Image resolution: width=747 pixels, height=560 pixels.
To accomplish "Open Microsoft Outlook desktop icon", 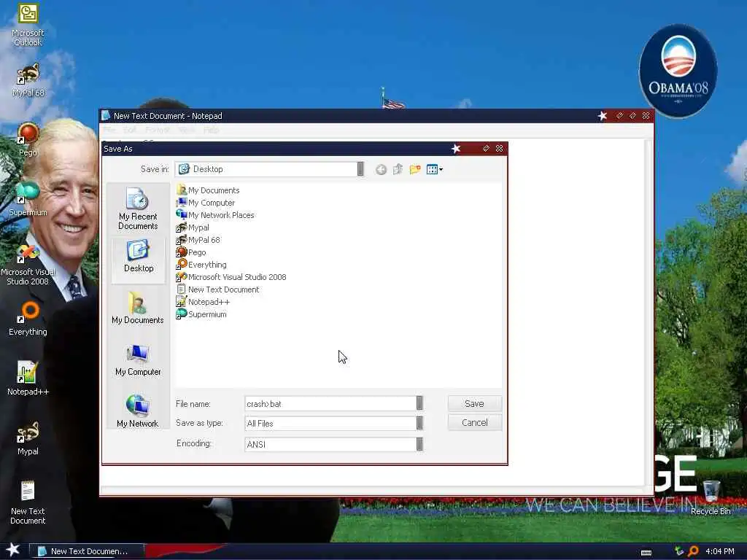I will click(28, 25).
